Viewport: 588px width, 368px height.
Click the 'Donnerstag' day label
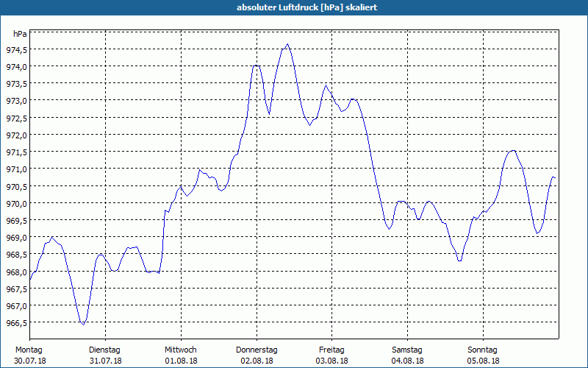pyautogui.click(x=257, y=350)
